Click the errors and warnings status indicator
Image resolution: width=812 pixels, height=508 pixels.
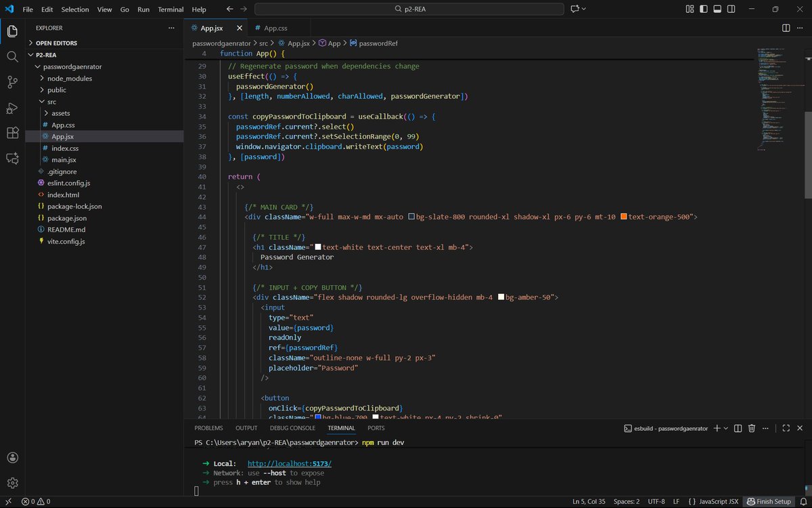click(36, 502)
